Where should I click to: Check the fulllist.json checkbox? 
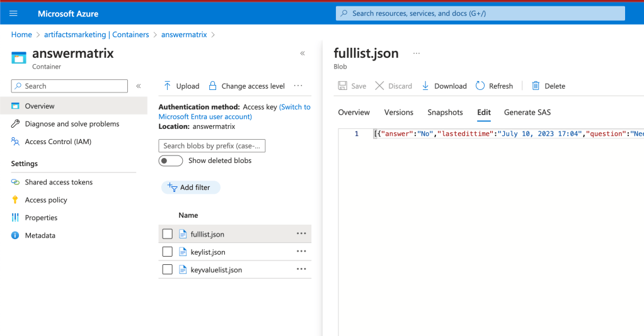168,234
